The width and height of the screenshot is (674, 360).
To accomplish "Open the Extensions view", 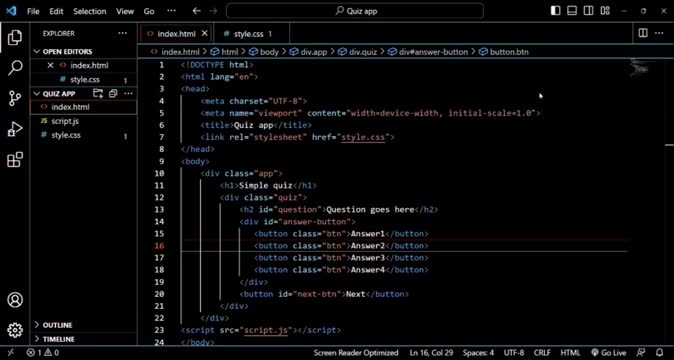I will [x=15, y=160].
